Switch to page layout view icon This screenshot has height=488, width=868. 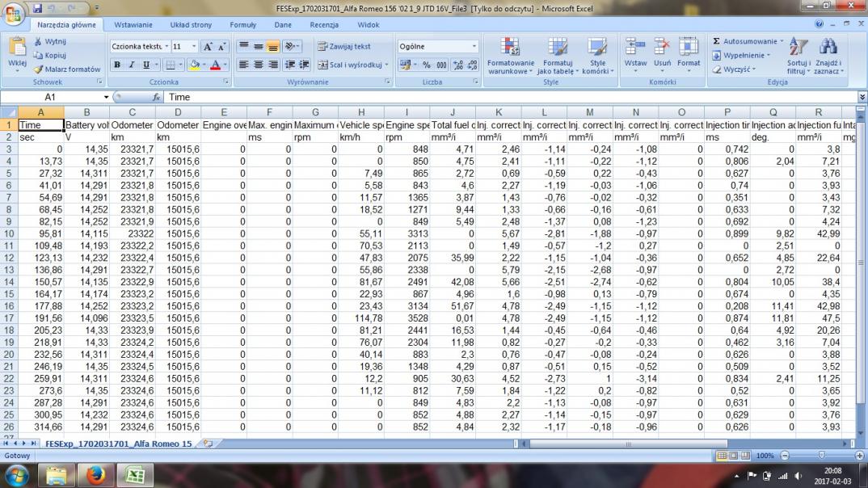coord(734,456)
